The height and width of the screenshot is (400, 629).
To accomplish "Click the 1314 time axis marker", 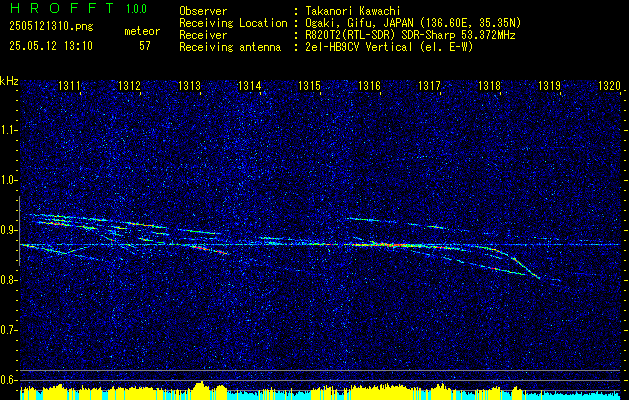I will 249,85.
